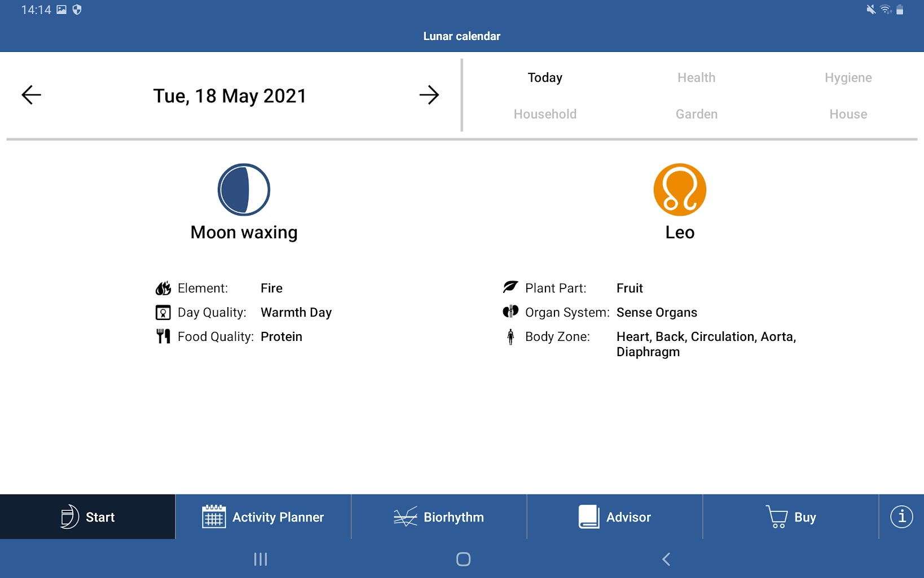Tap the waxing moon phase icon
The width and height of the screenshot is (924, 578).
[x=244, y=190]
